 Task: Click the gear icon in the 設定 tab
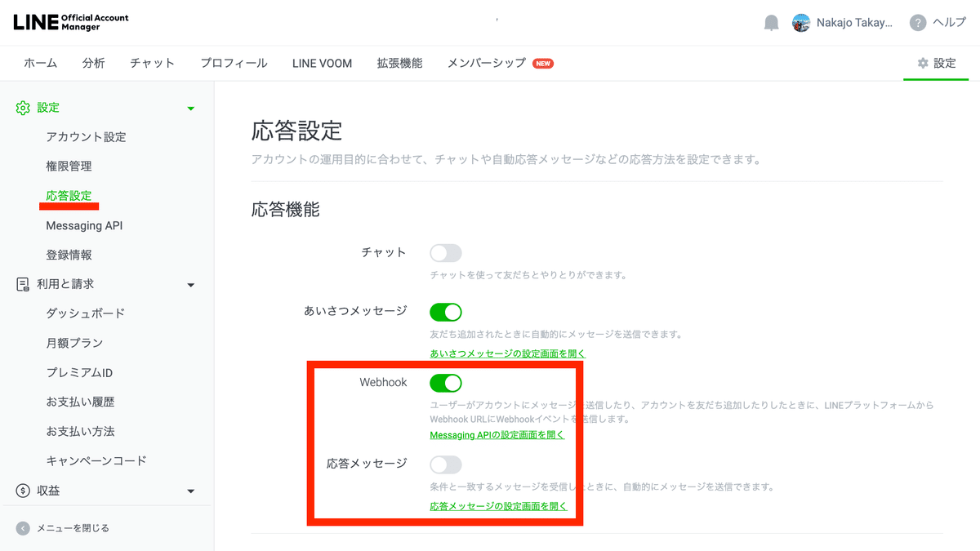point(923,63)
